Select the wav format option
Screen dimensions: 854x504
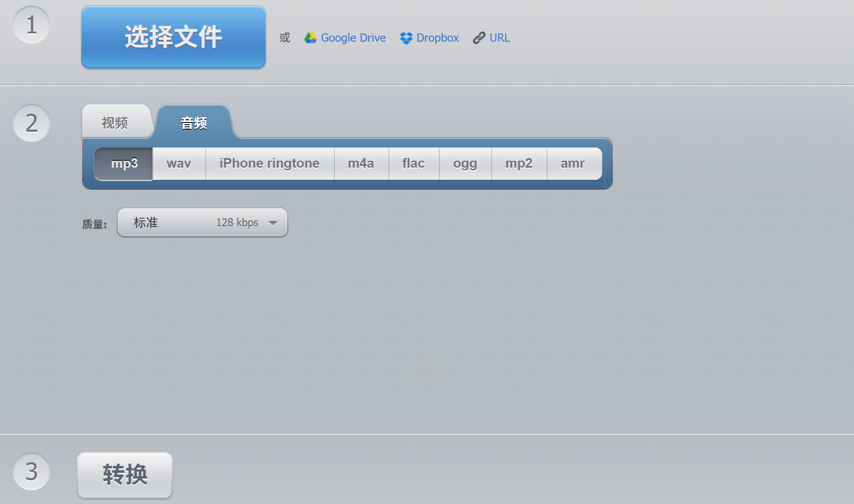click(179, 163)
